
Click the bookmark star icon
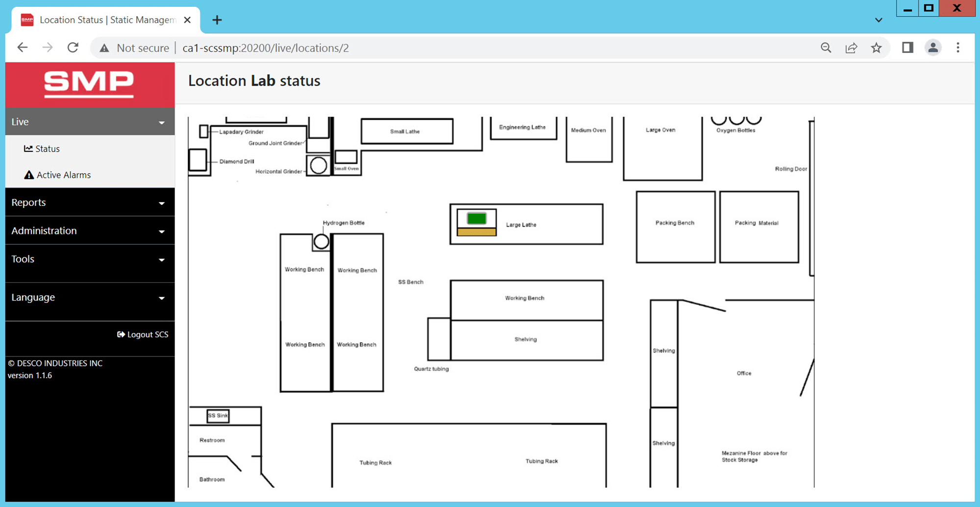pyautogui.click(x=876, y=48)
